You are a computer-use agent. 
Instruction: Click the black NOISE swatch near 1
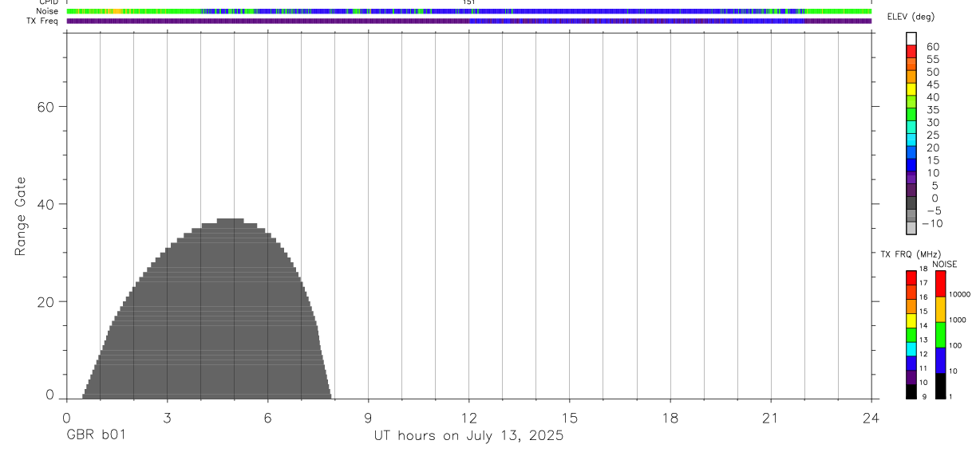[x=940, y=386]
